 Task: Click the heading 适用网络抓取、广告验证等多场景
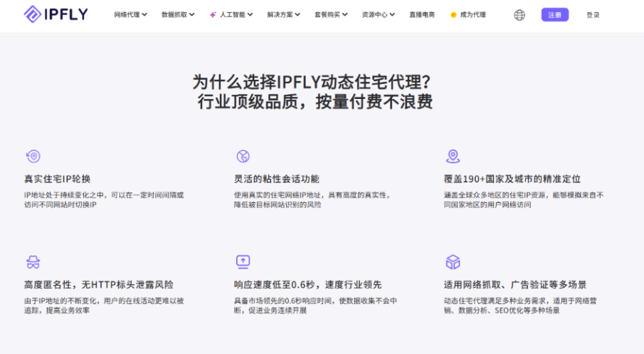click(515, 284)
